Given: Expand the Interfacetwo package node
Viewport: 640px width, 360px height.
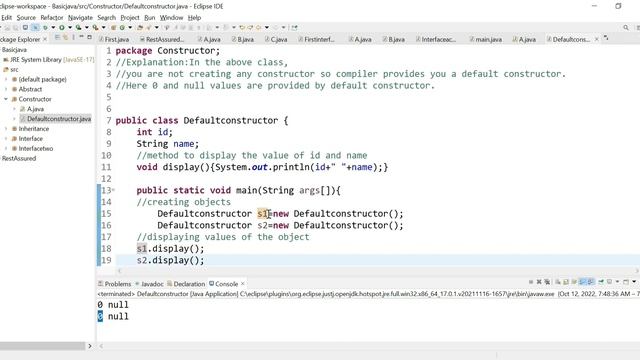Looking at the screenshot, I should click(x=6, y=149).
